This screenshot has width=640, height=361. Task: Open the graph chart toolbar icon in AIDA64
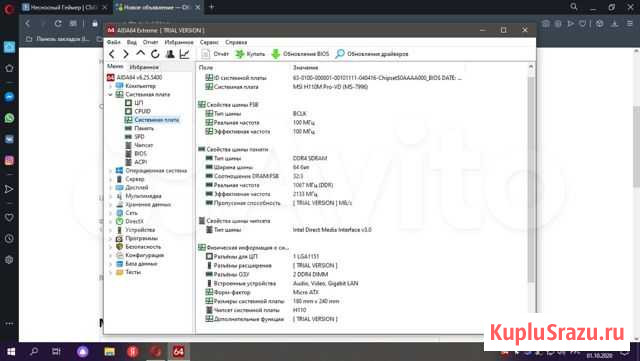pos(184,54)
